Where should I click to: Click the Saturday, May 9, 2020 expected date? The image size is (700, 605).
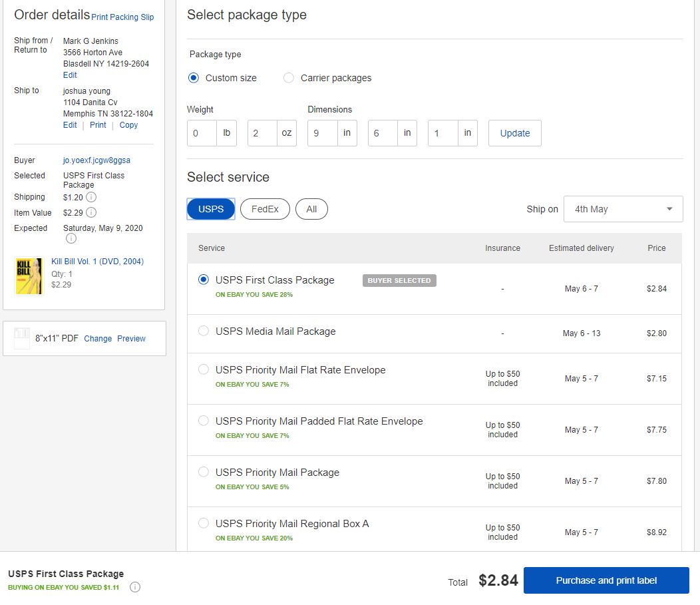pyautogui.click(x=102, y=228)
